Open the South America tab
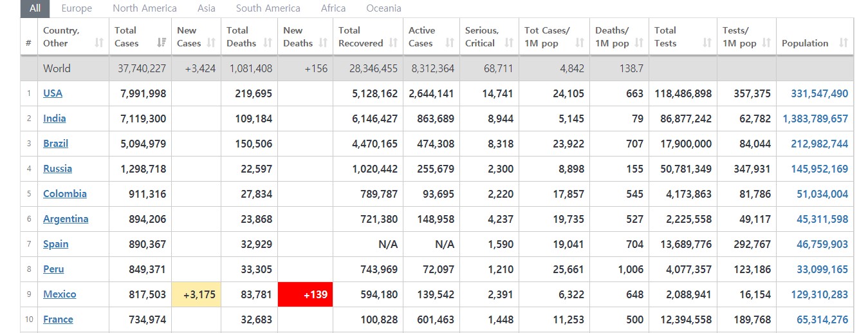 coord(268,8)
